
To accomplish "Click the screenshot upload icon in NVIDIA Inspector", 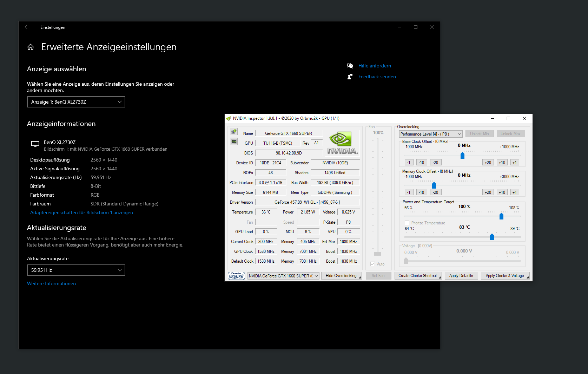I will [x=234, y=132].
